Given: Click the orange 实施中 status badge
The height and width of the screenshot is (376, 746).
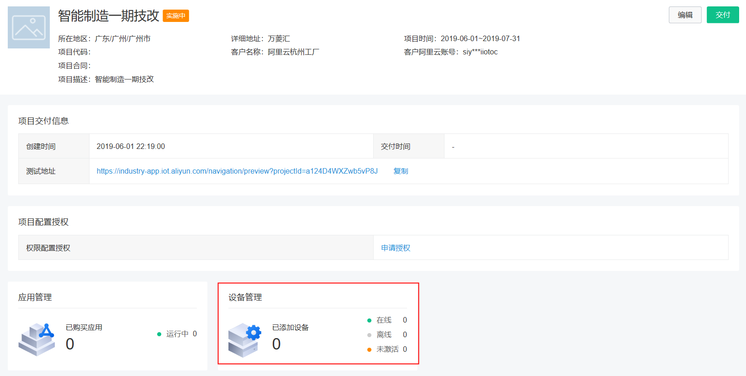Looking at the screenshot, I should pyautogui.click(x=176, y=16).
